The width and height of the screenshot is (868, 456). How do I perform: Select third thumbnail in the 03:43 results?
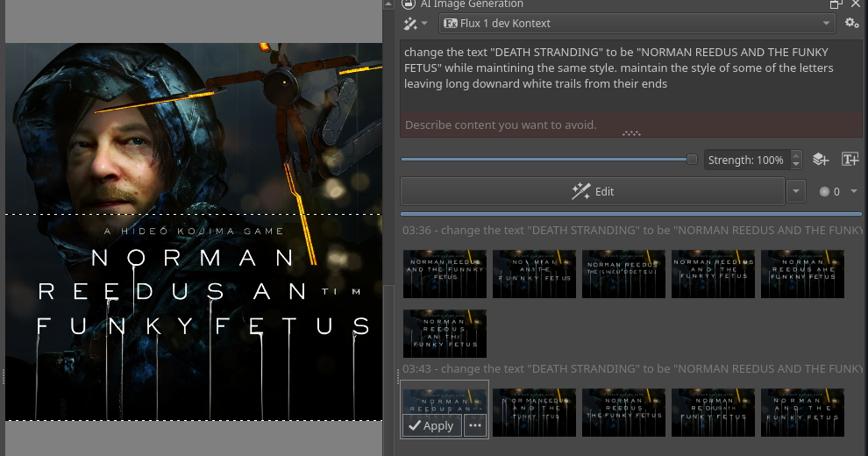[624, 413]
